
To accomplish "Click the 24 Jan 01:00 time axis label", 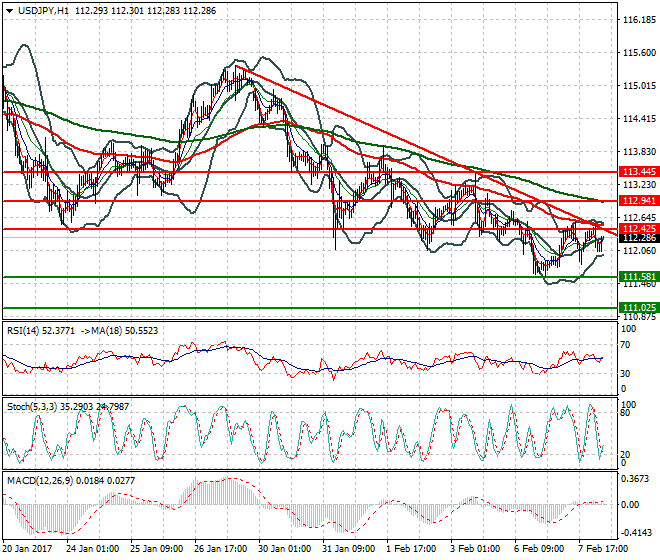I will point(93,549).
